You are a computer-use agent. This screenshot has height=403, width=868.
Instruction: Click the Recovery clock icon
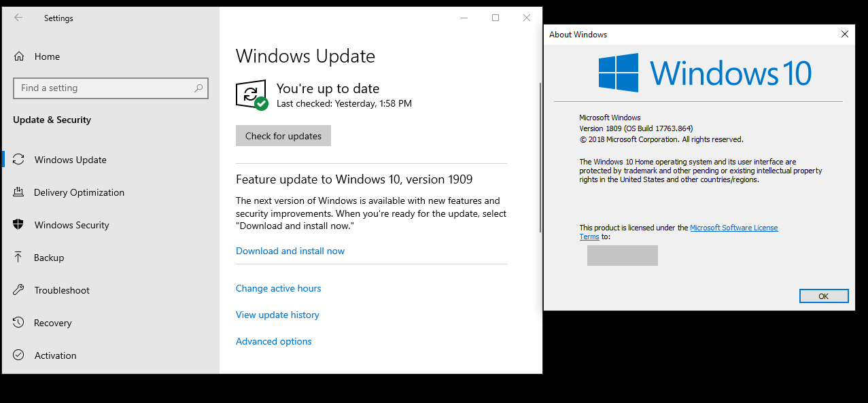pos(19,323)
